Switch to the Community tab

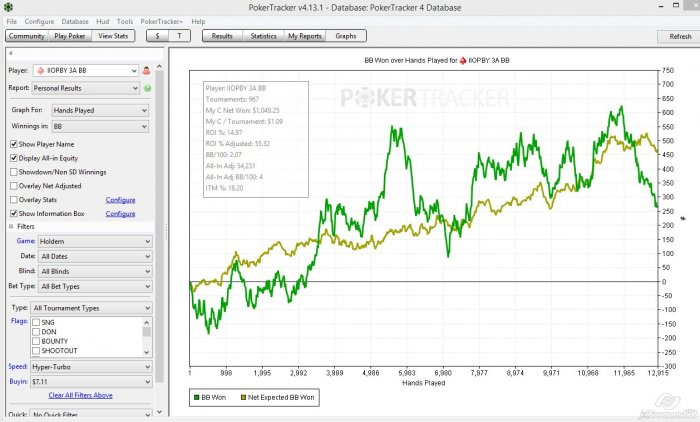point(27,36)
